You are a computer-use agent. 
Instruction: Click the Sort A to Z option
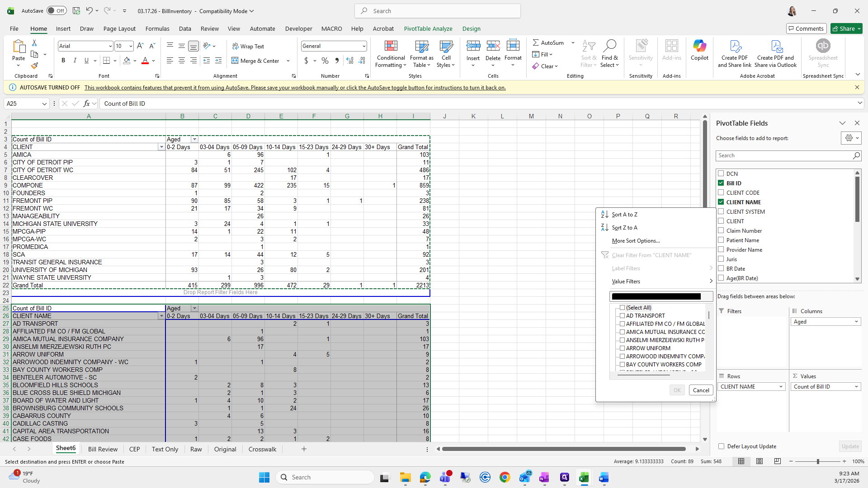pos(624,215)
